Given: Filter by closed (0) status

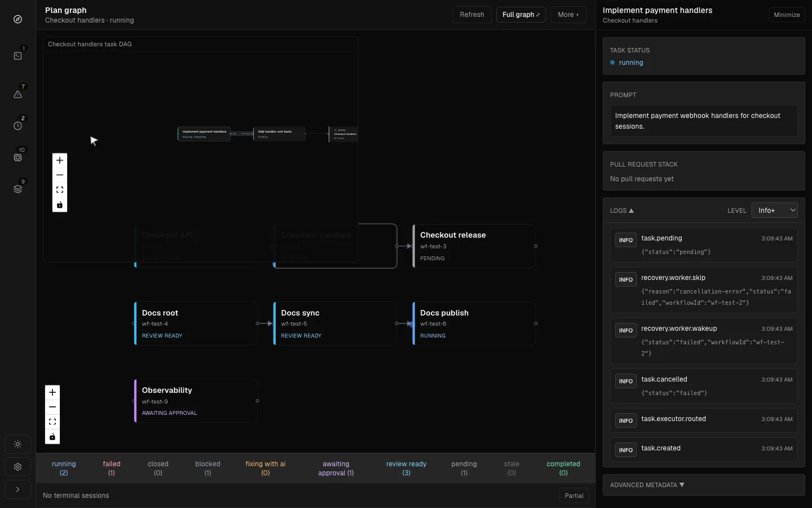Looking at the screenshot, I should [x=158, y=468].
